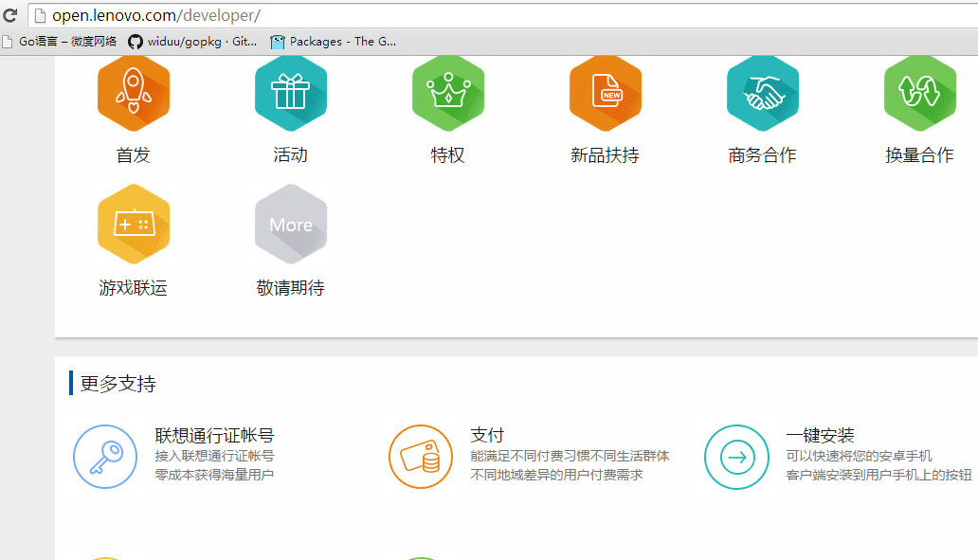Open the 联想通行证帐号 heading
The image size is (978, 560).
214,435
